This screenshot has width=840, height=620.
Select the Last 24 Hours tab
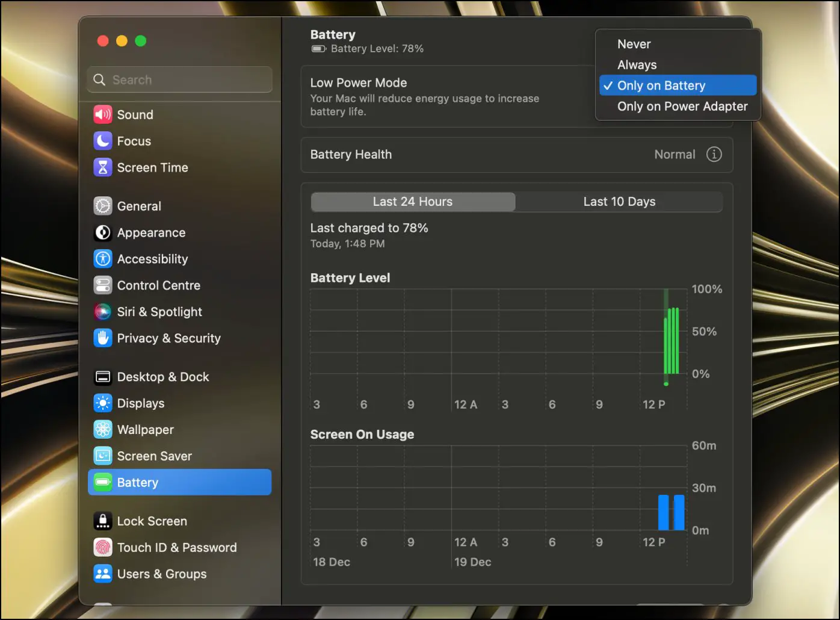click(x=413, y=202)
